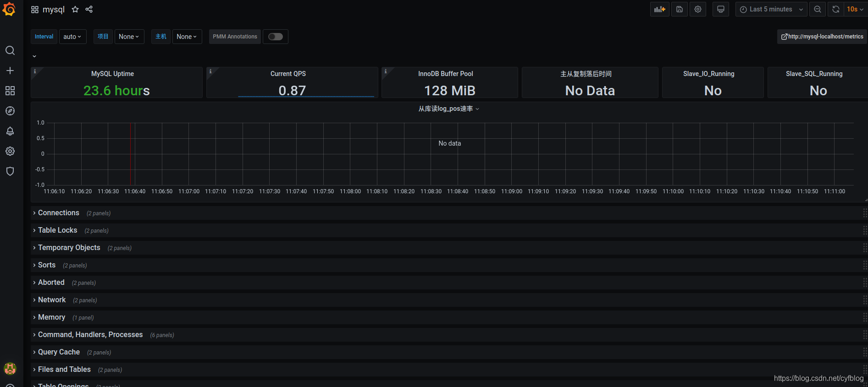Grab the Sorts row drag handle
This screenshot has width=868, height=387.
[x=865, y=265]
